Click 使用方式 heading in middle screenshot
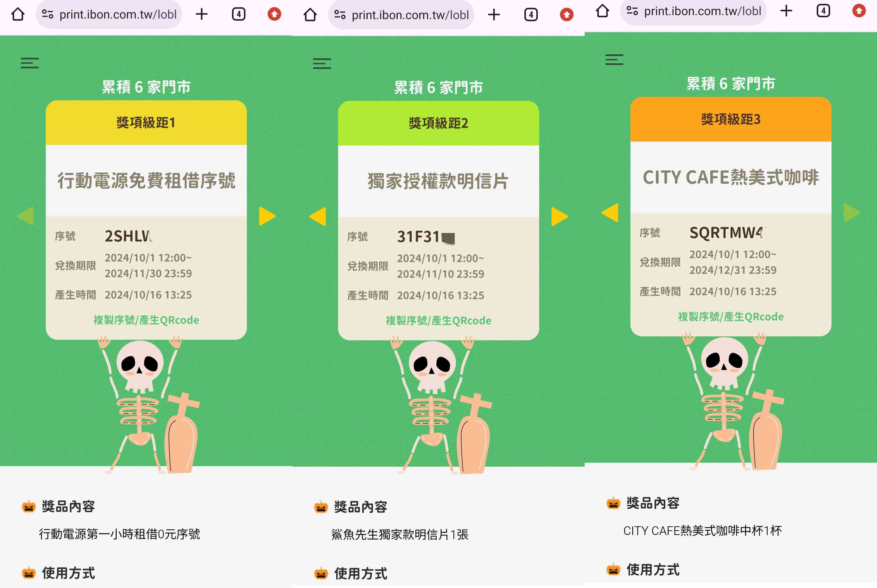877x588 pixels. coord(361,574)
